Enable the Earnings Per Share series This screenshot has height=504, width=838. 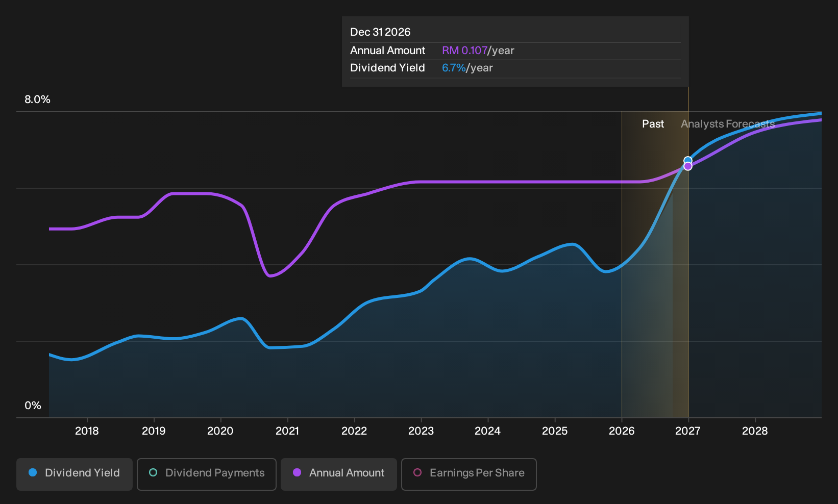coord(469,474)
